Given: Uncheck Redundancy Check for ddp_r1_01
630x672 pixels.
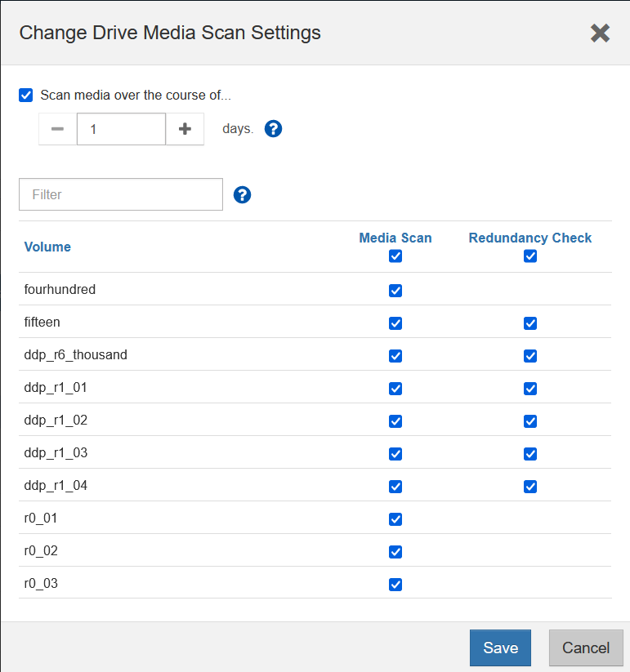Looking at the screenshot, I should pyautogui.click(x=530, y=389).
